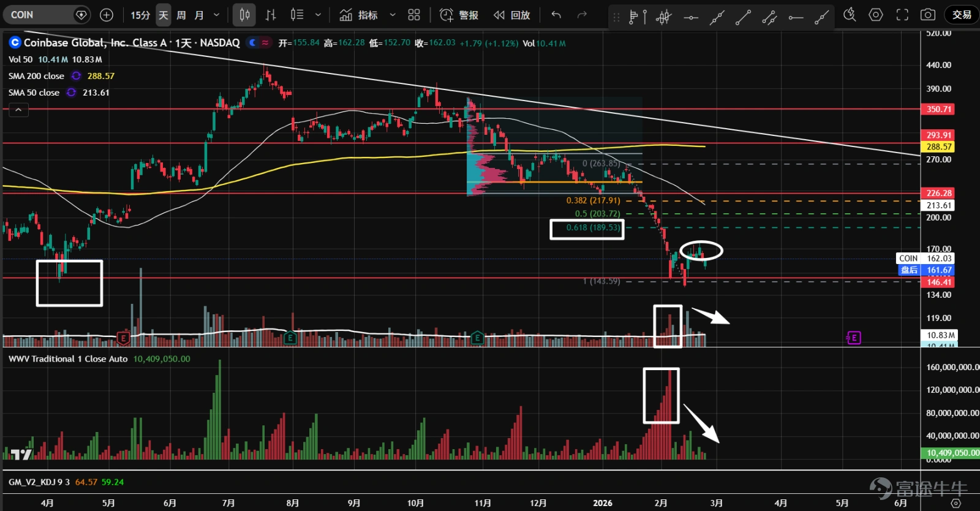Click the COIN 162.03 last price label
Viewport: 980px width, 511px height.
click(x=925, y=259)
